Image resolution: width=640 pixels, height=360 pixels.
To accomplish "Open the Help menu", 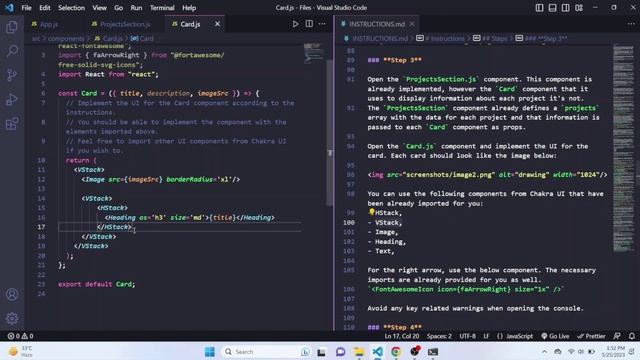I will [x=189, y=8].
